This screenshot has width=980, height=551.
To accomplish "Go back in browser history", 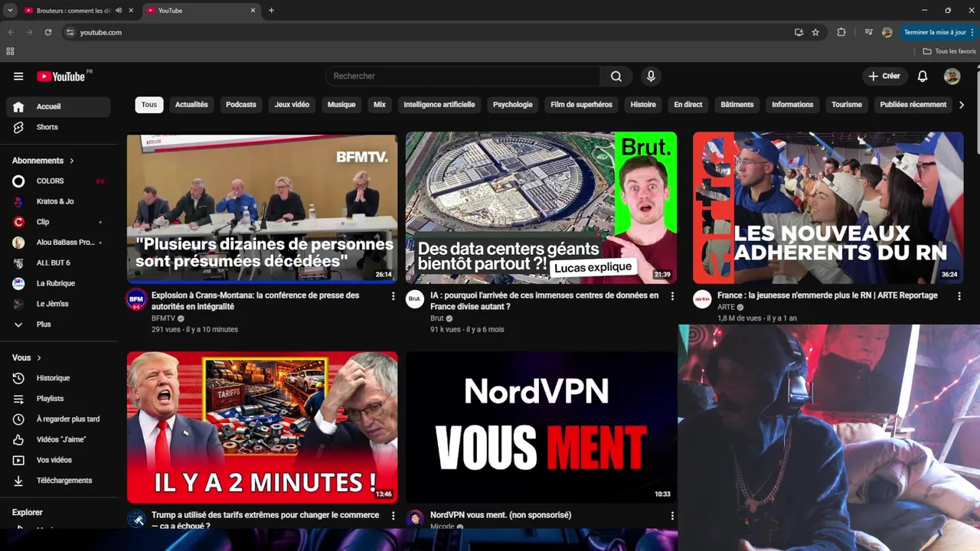I will tap(11, 32).
